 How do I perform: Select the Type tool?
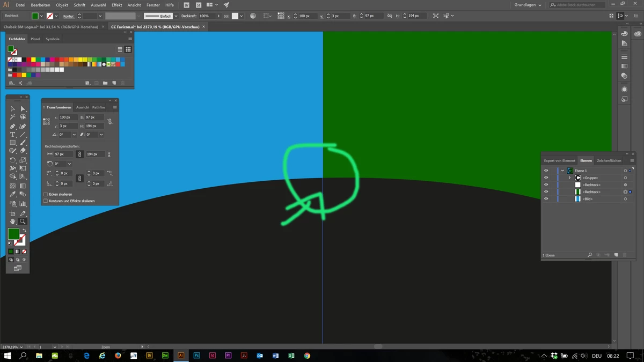coord(13,135)
